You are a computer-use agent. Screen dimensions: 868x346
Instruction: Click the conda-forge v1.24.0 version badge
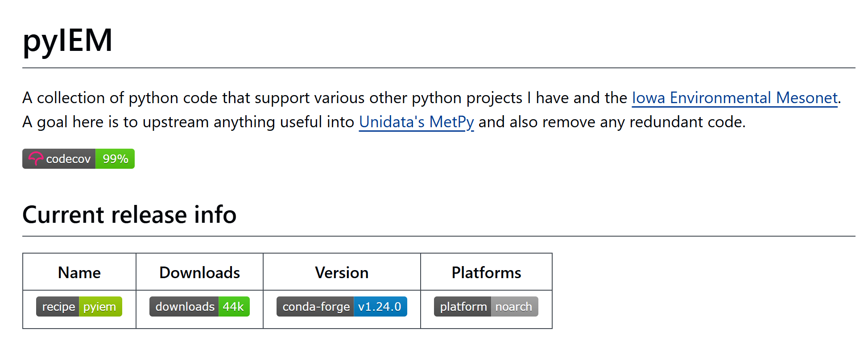pos(342,307)
